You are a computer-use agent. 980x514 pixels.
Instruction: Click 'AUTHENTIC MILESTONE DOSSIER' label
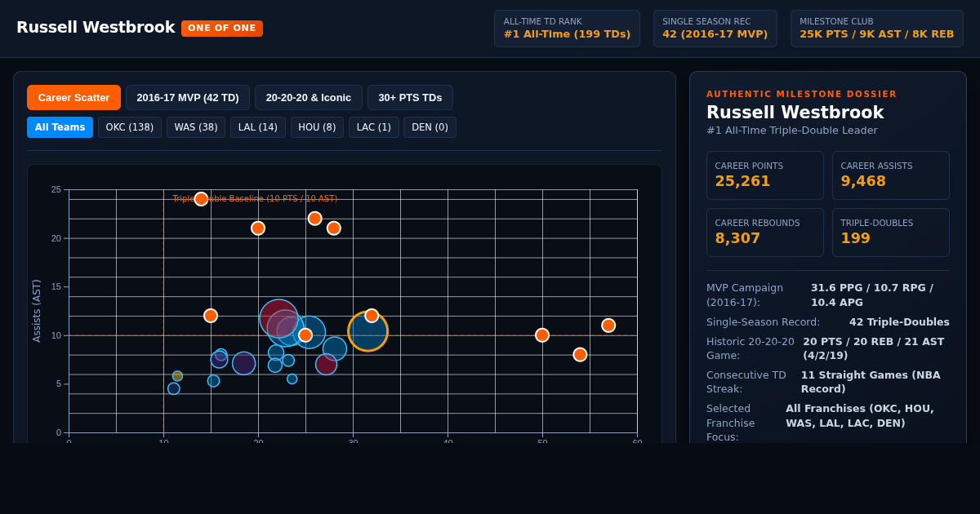pyautogui.click(x=801, y=95)
